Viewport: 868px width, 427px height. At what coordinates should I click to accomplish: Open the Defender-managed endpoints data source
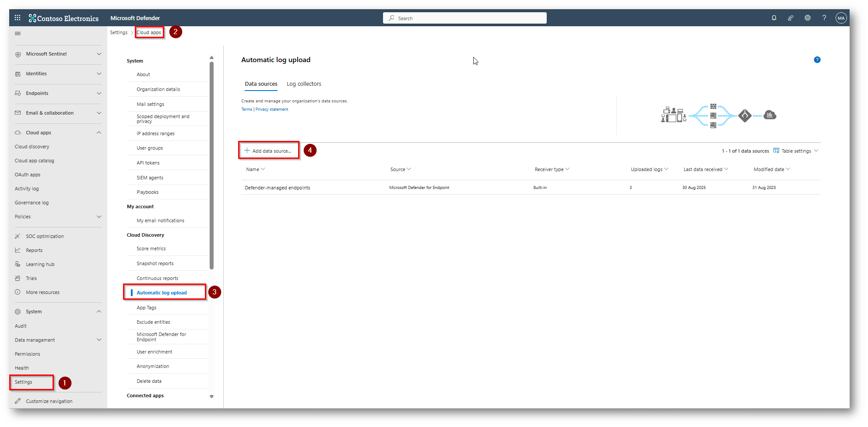pos(278,188)
